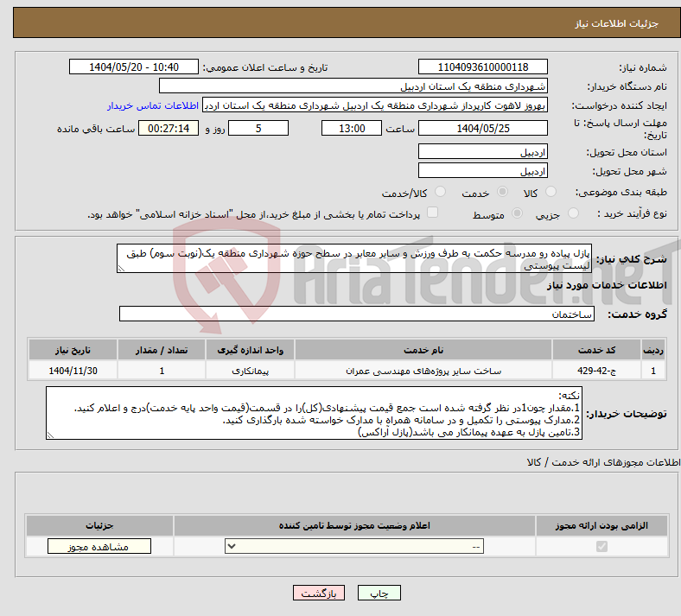The image size is (681, 616).
Task: Click the نام خدمت column header
Action: 423,350
